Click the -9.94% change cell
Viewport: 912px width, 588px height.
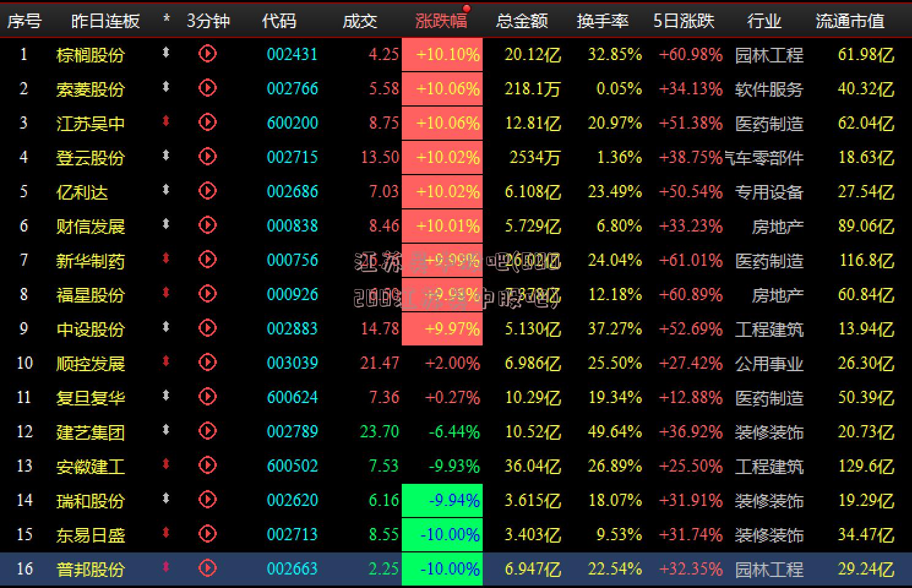[x=442, y=500]
